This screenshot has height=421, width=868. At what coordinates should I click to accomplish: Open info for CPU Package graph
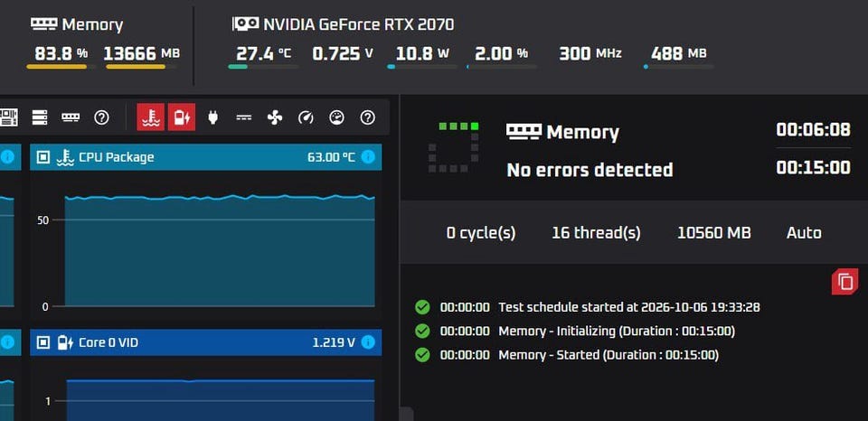368,157
